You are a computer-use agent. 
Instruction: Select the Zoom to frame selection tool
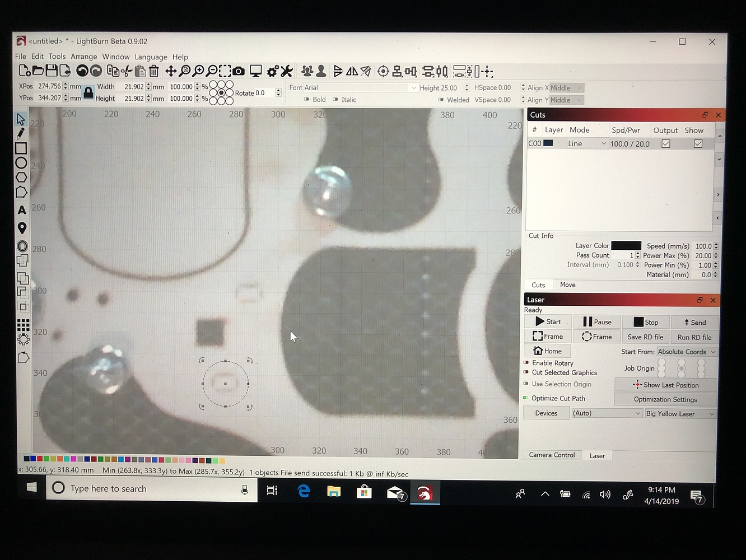[x=225, y=71]
